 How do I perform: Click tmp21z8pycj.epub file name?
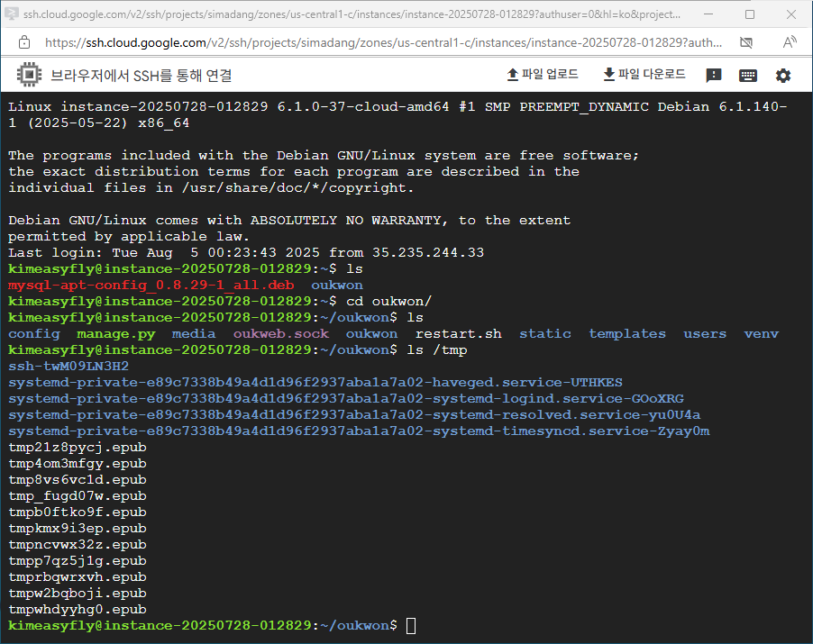click(78, 447)
